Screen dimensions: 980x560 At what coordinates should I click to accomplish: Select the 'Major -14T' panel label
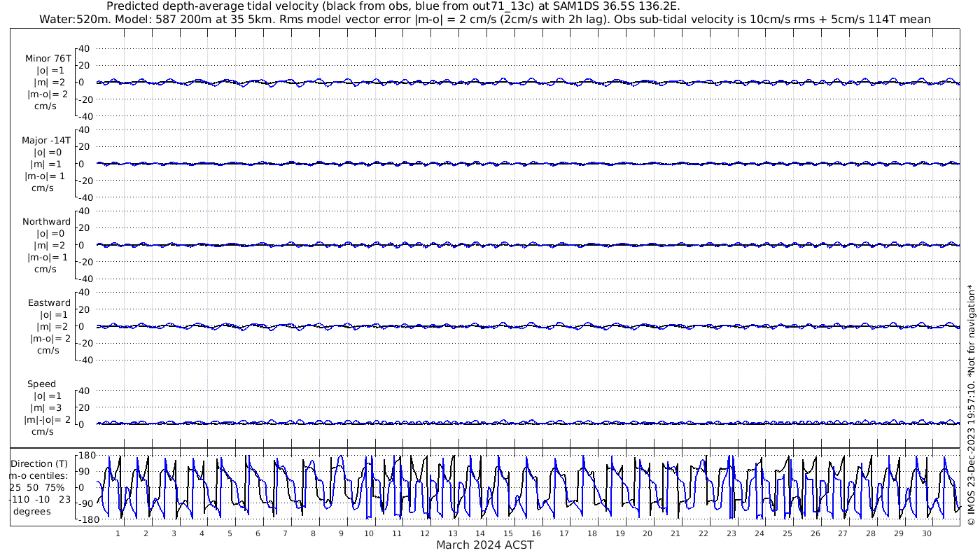click(x=47, y=140)
